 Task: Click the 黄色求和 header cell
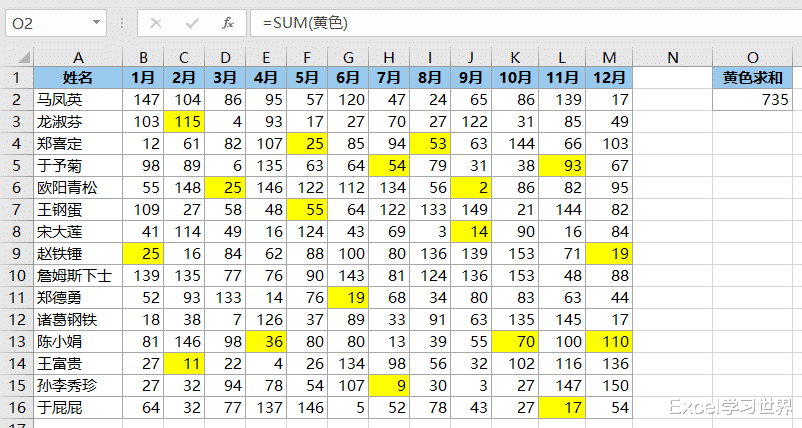[752, 78]
